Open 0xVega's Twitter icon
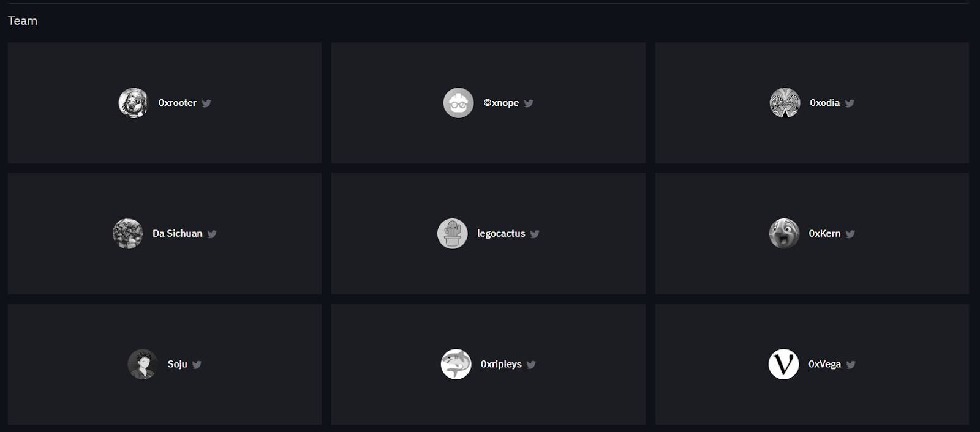Viewport: 980px width, 432px height. tap(851, 365)
